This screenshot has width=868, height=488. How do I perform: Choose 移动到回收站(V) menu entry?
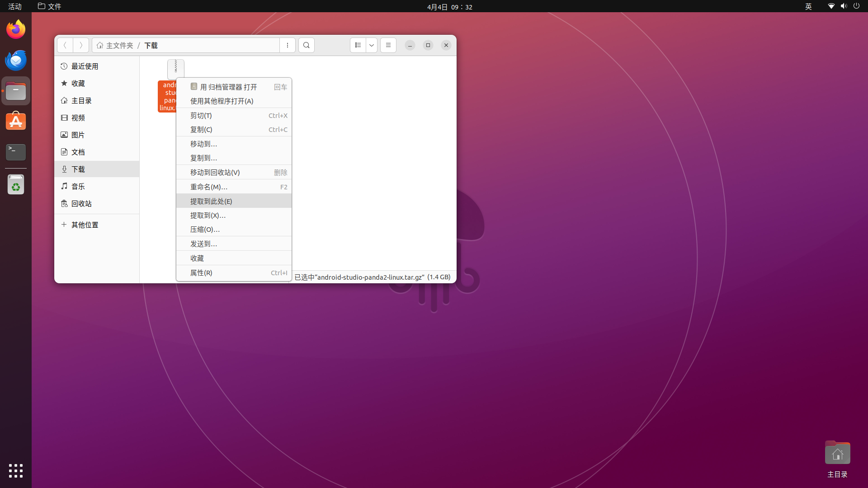pyautogui.click(x=215, y=172)
